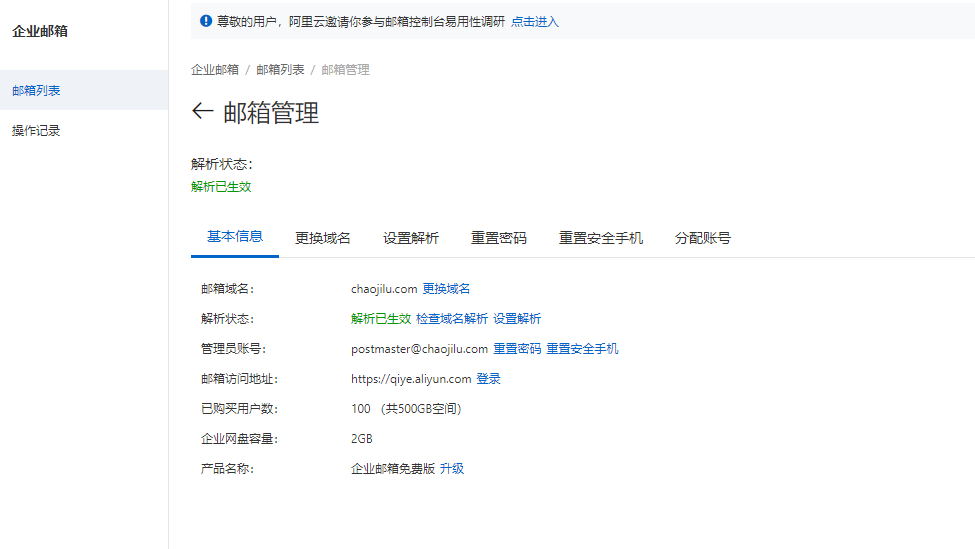Click the 管理员账号: field label

click(x=233, y=349)
